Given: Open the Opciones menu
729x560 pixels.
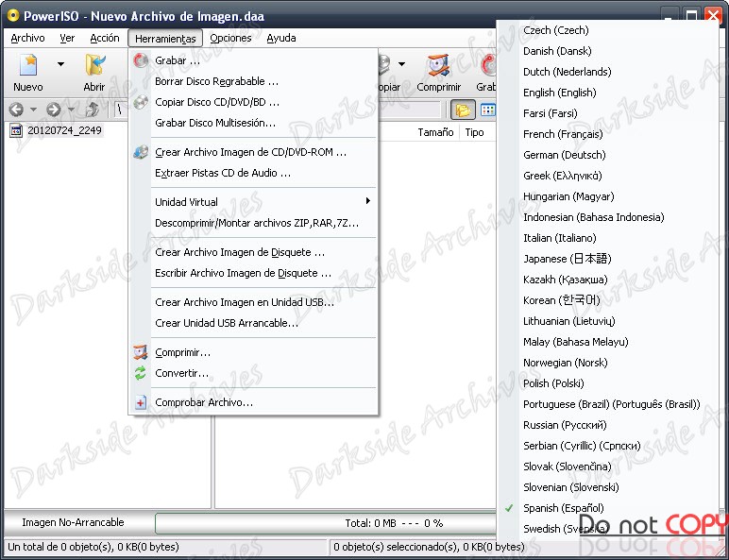Looking at the screenshot, I should pyautogui.click(x=230, y=38).
